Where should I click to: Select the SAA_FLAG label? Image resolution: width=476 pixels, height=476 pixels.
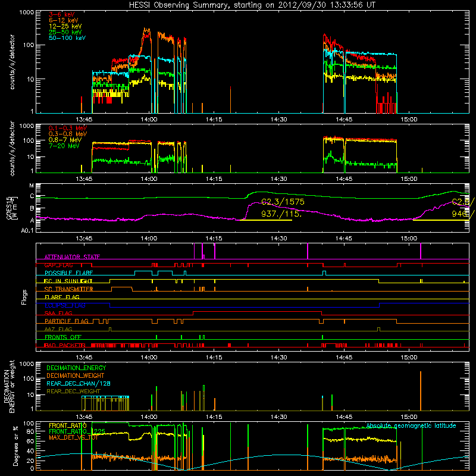[x=58, y=313]
